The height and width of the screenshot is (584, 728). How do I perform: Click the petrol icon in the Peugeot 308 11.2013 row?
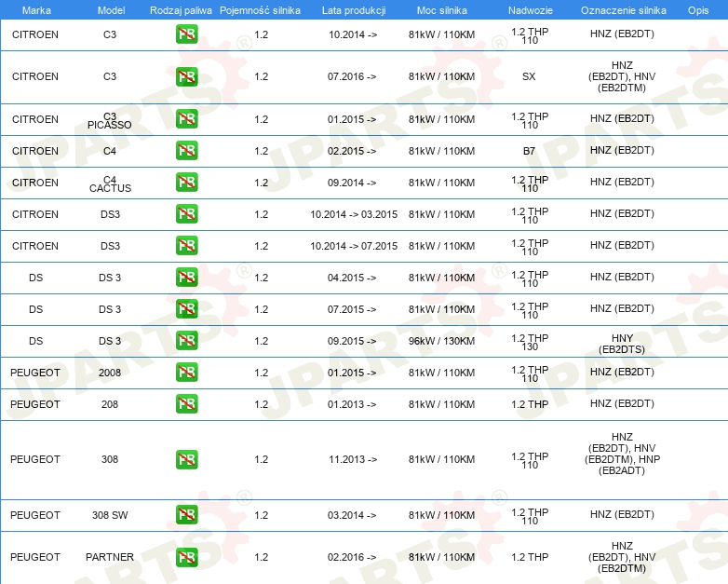(186, 459)
